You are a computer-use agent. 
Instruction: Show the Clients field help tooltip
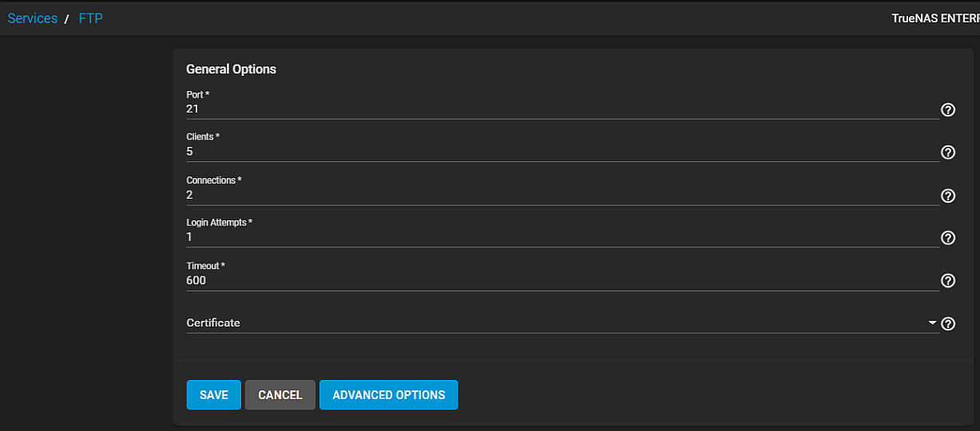(948, 152)
